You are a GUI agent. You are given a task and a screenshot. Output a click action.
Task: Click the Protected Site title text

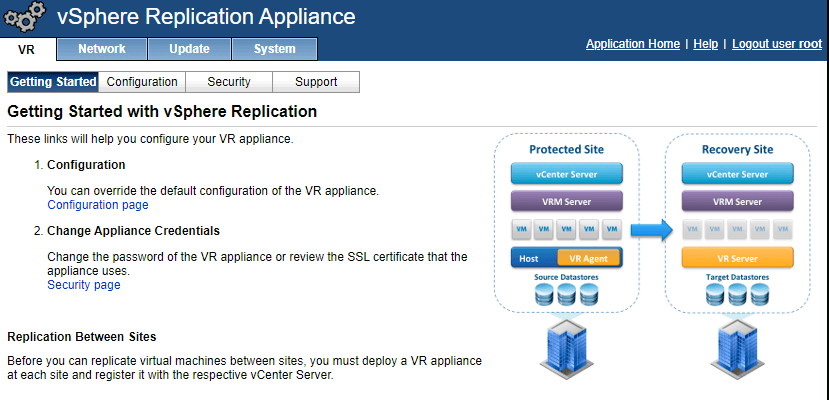coord(567,150)
